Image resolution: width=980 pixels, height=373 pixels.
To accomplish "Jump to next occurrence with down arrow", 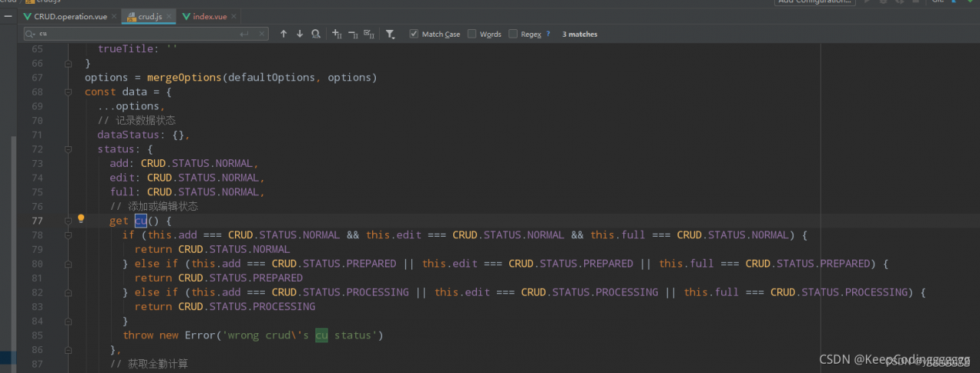I will pyautogui.click(x=299, y=34).
